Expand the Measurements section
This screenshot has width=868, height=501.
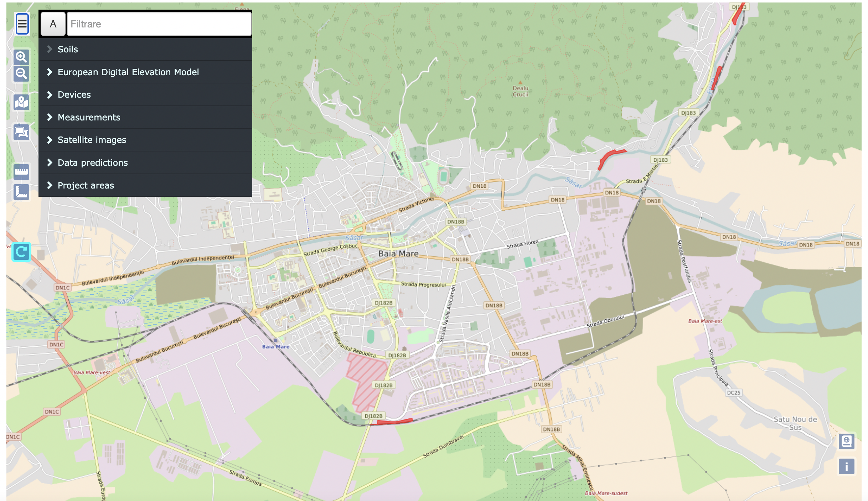click(x=89, y=117)
